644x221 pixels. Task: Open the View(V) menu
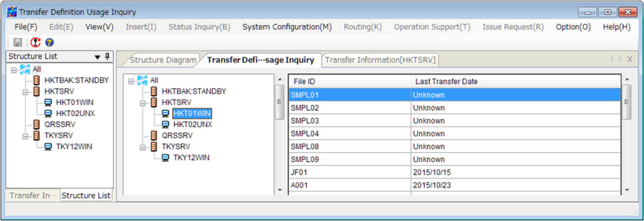[x=99, y=27]
